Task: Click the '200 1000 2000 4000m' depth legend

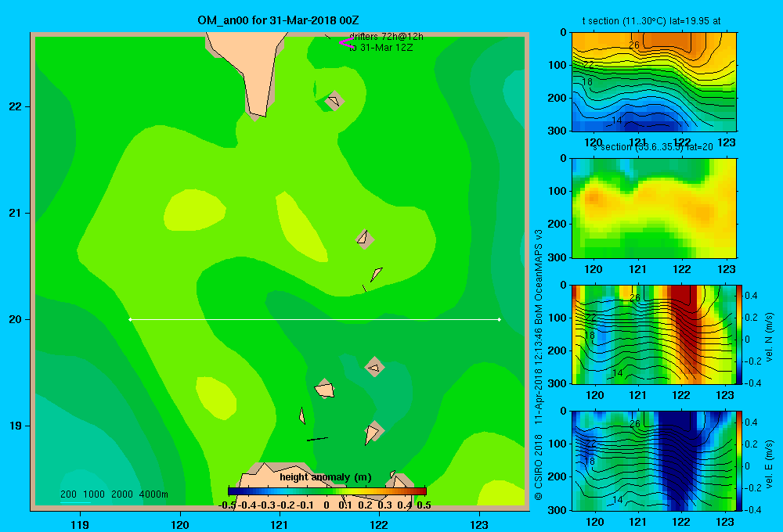Action: coord(114,494)
